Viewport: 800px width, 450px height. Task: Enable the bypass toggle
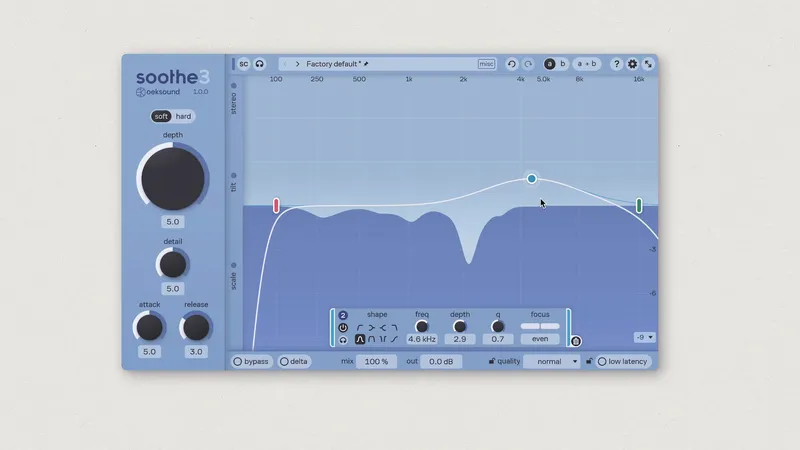tap(251, 361)
